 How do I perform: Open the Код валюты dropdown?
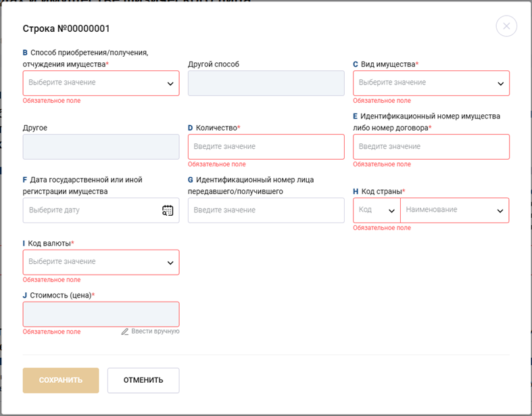(x=101, y=262)
